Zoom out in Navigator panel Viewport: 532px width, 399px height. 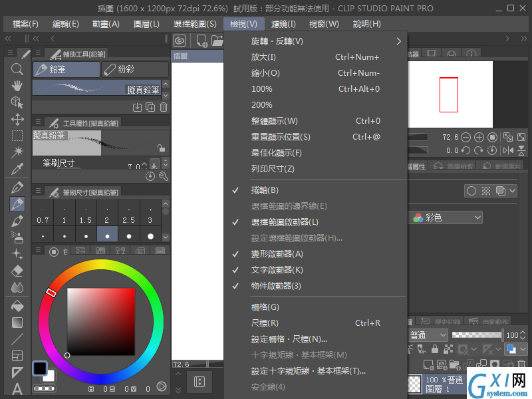pyautogui.click(x=466, y=137)
